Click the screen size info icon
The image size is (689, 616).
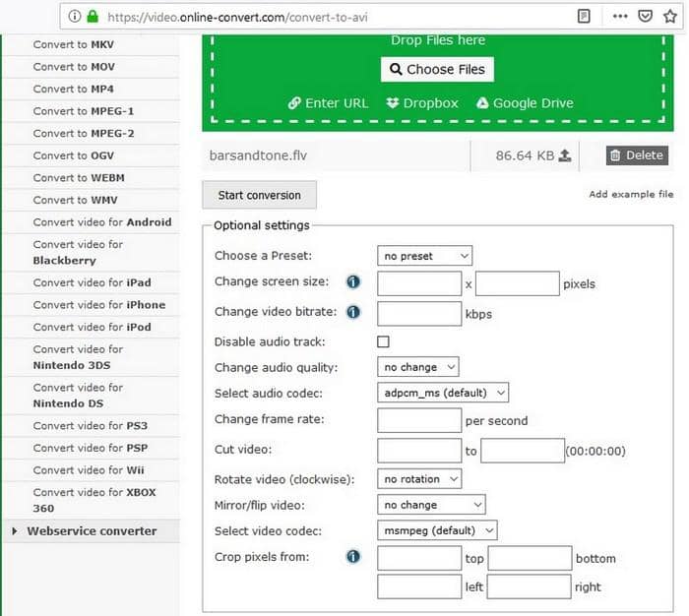[x=353, y=281]
